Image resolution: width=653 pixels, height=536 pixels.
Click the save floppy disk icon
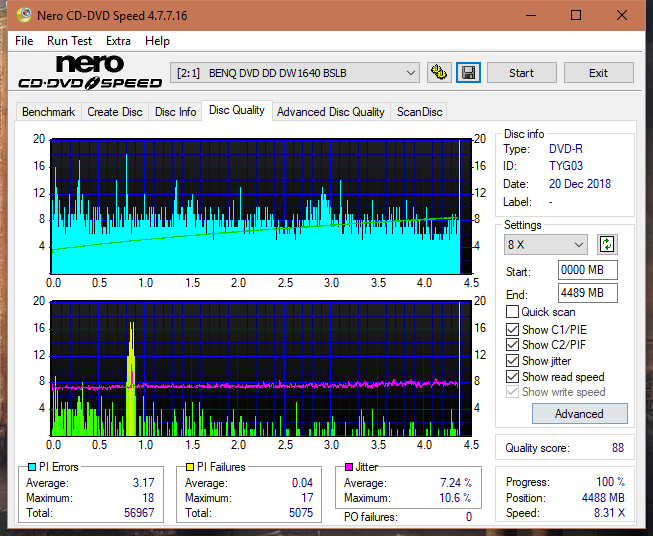click(469, 73)
